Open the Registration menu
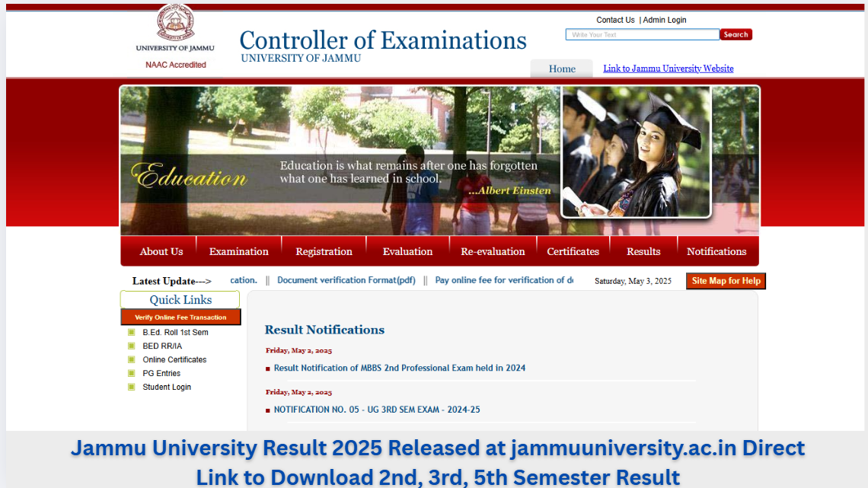This screenshot has width=868, height=488. pyautogui.click(x=324, y=251)
